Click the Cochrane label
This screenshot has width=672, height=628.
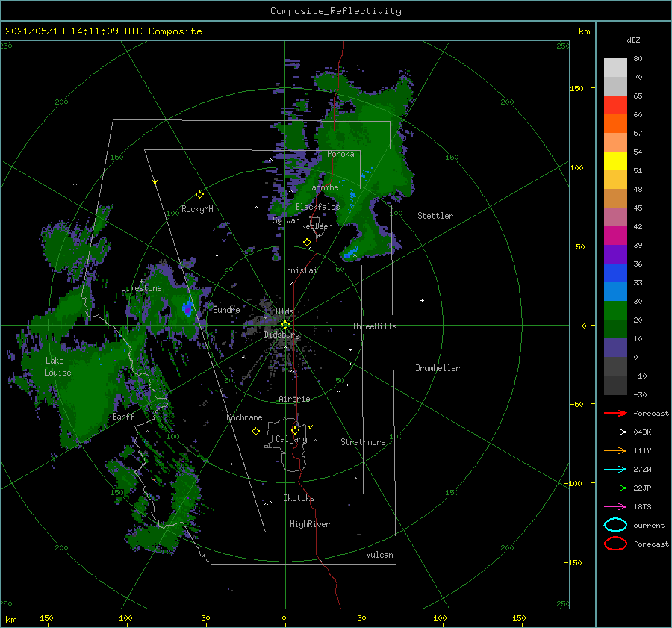tap(244, 417)
